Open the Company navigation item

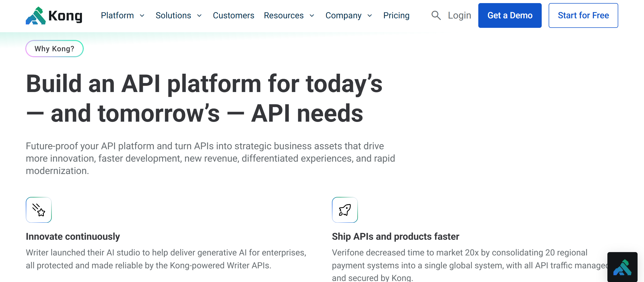click(x=344, y=15)
